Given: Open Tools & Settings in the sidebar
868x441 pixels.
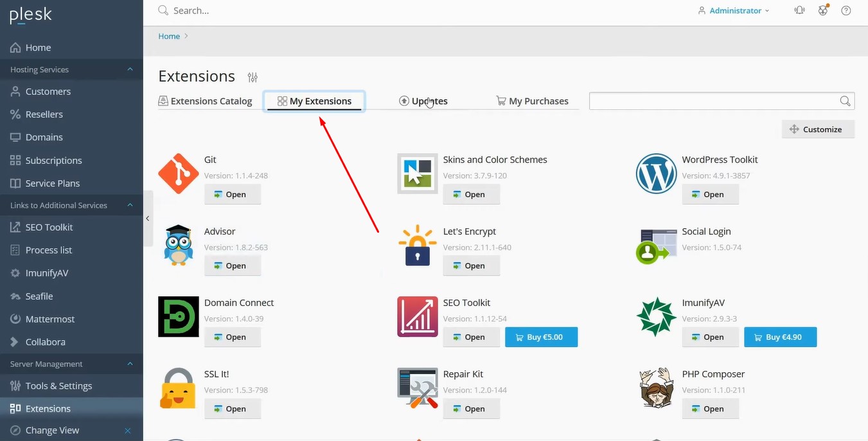Looking at the screenshot, I should click(58, 386).
